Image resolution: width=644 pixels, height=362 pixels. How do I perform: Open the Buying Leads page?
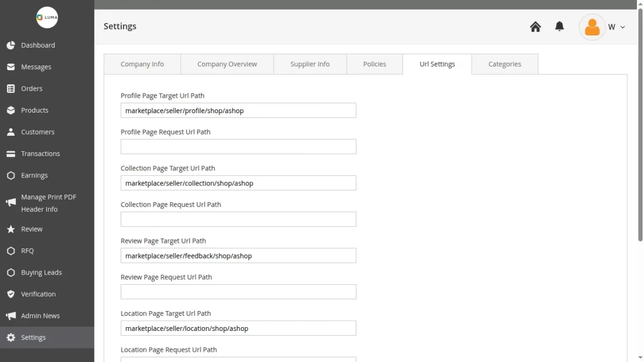[x=11, y=272]
